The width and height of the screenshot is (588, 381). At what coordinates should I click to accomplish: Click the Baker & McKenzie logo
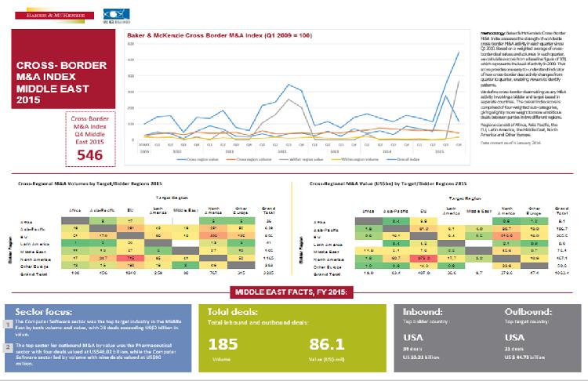click(45, 13)
